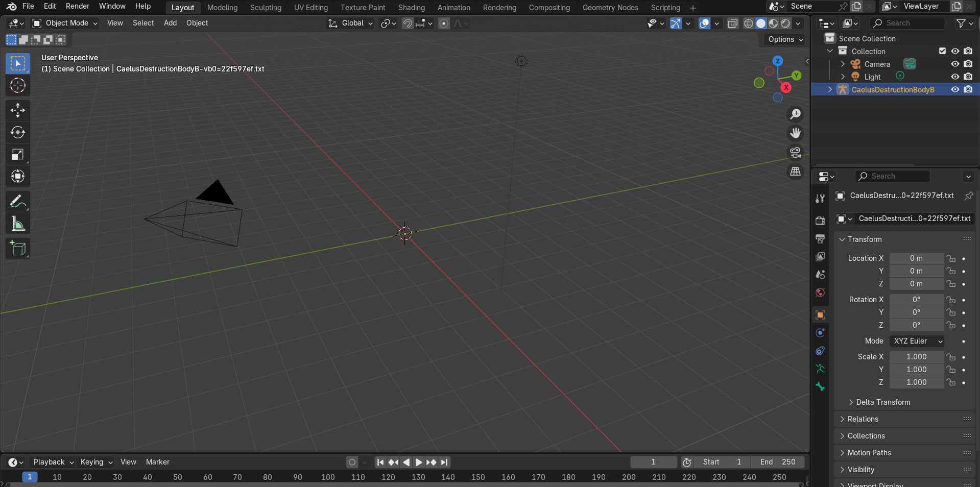Switch to the Shading workspace tab
Image resolution: width=980 pixels, height=487 pixels.
(x=411, y=7)
